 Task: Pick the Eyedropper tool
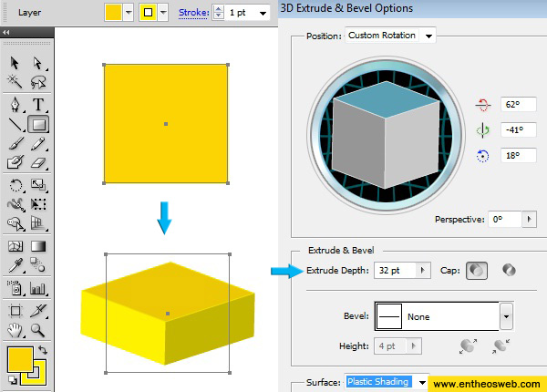coord(15,266)
